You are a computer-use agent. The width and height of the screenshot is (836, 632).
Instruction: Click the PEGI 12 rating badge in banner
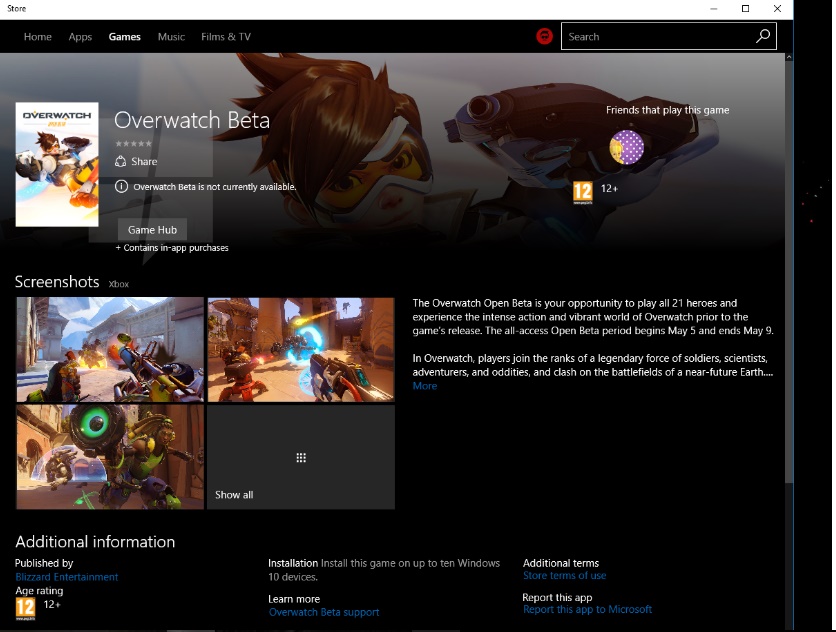(x=582, y=191)
